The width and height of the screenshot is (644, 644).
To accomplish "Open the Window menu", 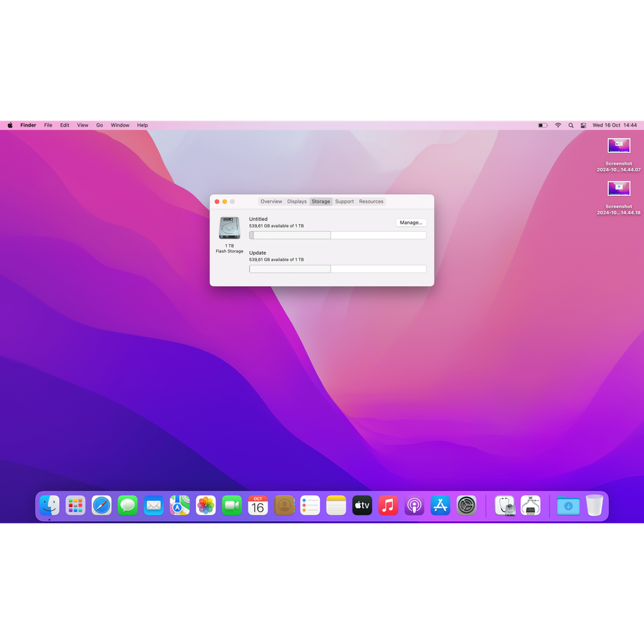I will tap(120, 125).
